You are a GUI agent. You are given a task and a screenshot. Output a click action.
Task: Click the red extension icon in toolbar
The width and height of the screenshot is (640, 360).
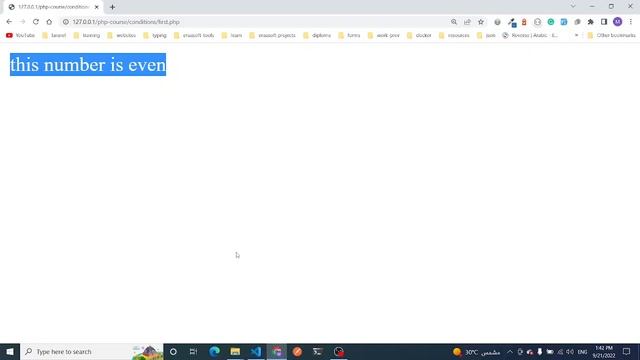point(524,22)
